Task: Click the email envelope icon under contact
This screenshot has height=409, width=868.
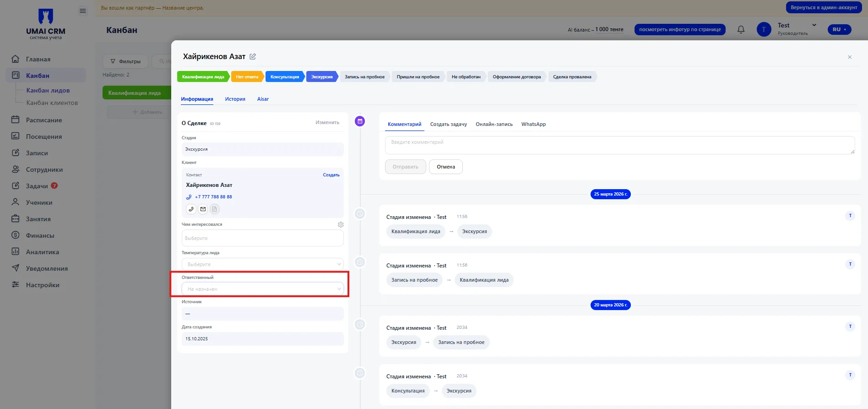Action: [203, 209]
